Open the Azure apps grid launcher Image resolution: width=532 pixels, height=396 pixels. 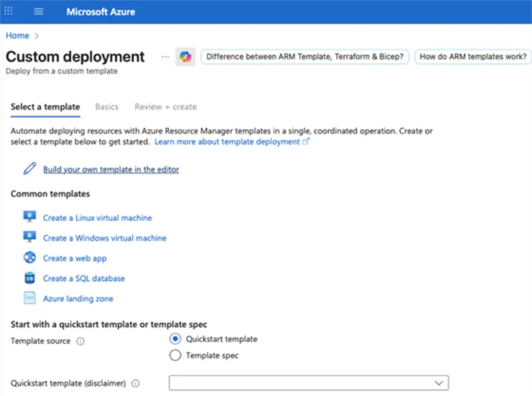click(x=8, y=11)
